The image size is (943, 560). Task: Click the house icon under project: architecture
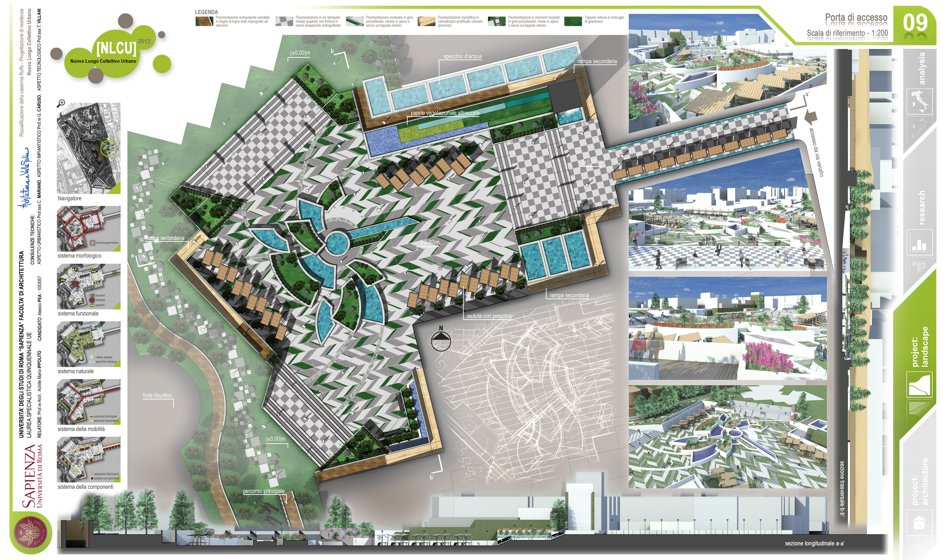pyautogui.click(x=919, y=523)
